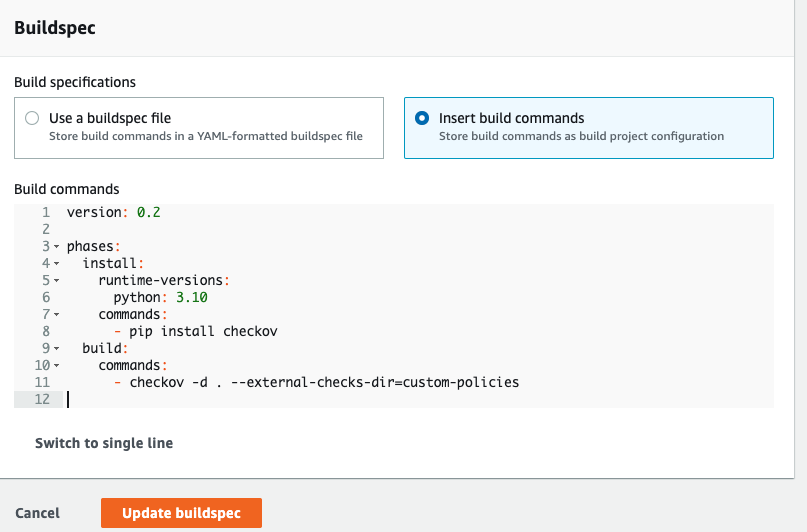Collapse the build section fold arrow
The image size is (807, 532).
pyautogui.click(x=56, y=349)
